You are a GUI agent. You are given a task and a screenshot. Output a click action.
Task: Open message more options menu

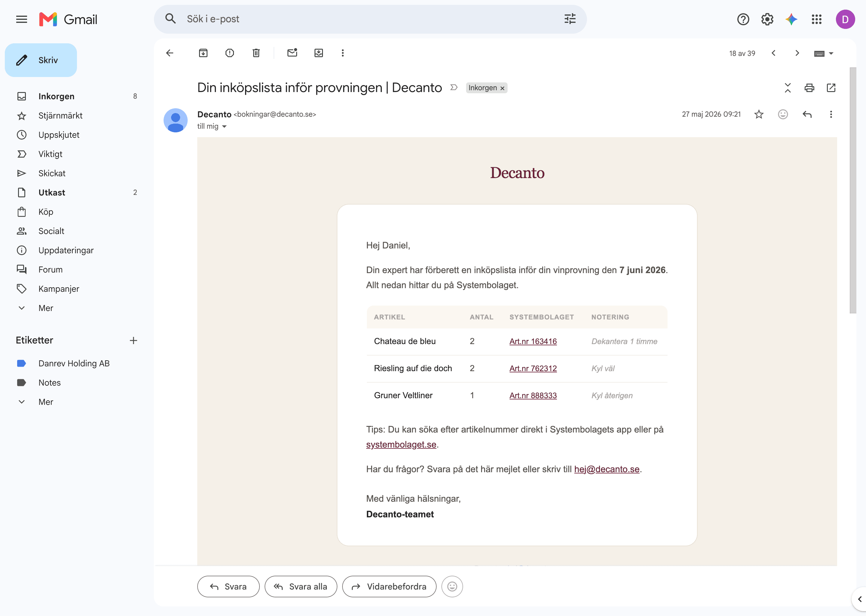coord(831,114)
